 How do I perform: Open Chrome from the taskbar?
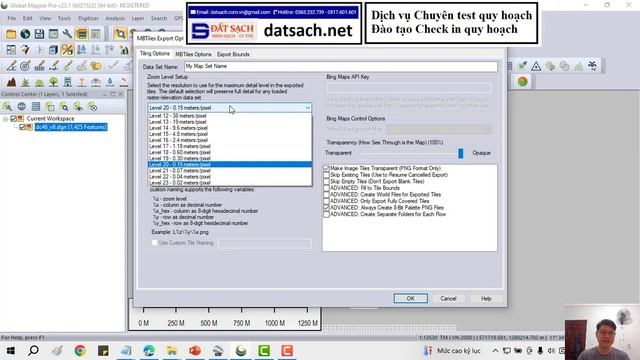[80, 350]
